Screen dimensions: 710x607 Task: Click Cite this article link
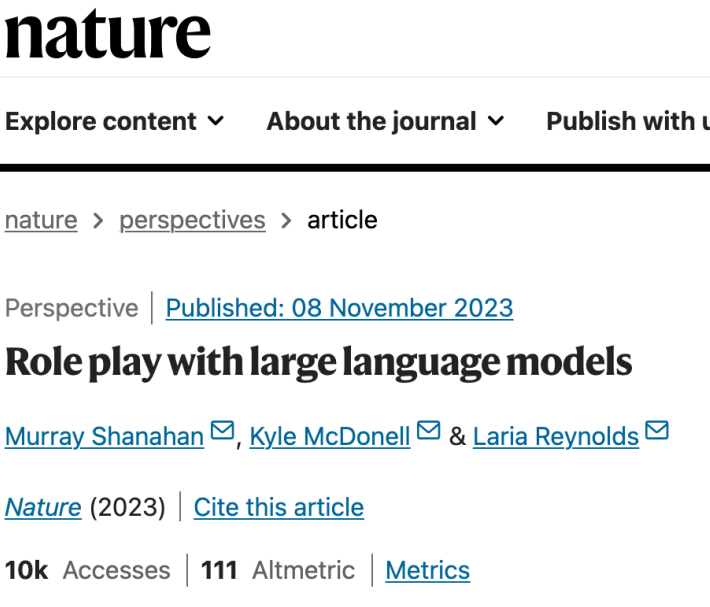[278, 507]
